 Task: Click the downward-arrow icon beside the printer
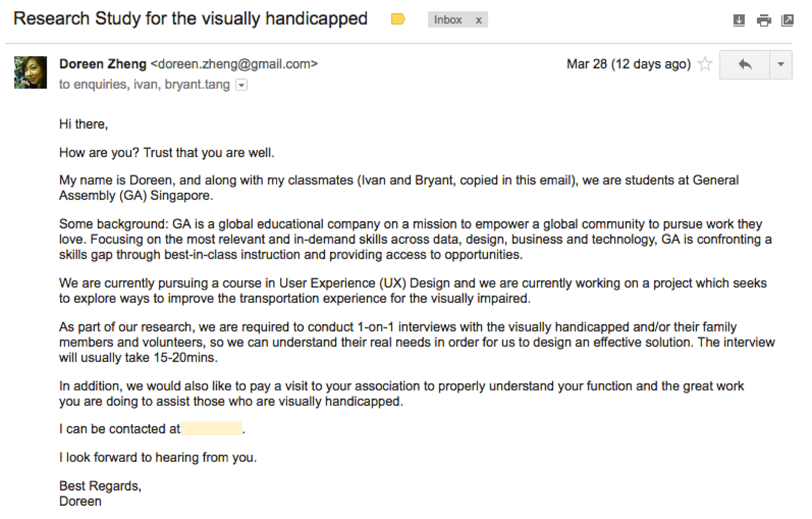coord(739,20)
